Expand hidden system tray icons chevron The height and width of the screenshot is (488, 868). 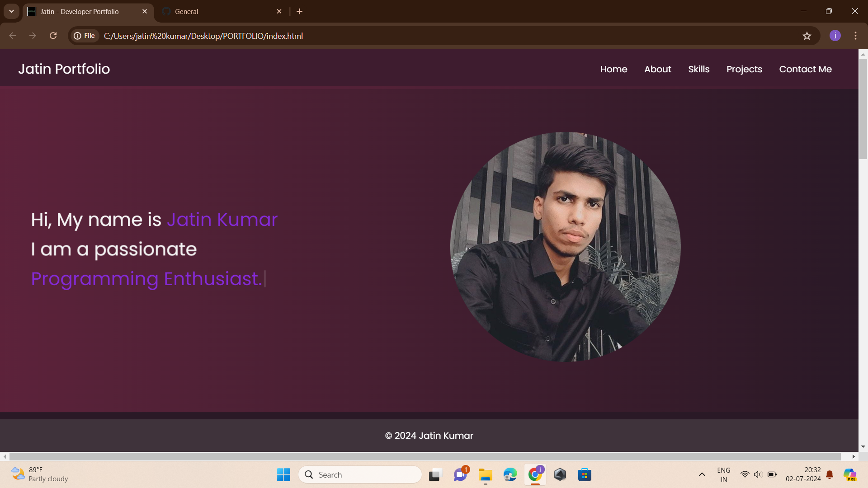pos(702,474)
